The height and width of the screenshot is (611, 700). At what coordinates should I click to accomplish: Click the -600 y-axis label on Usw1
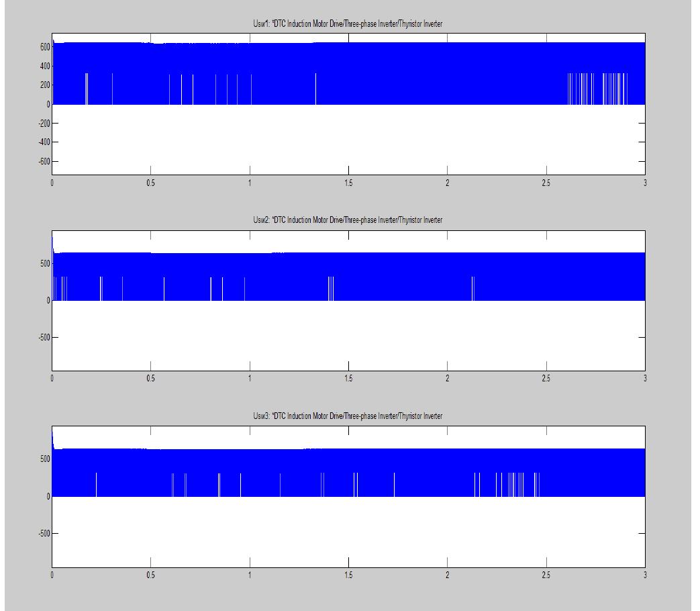[44, 162]
